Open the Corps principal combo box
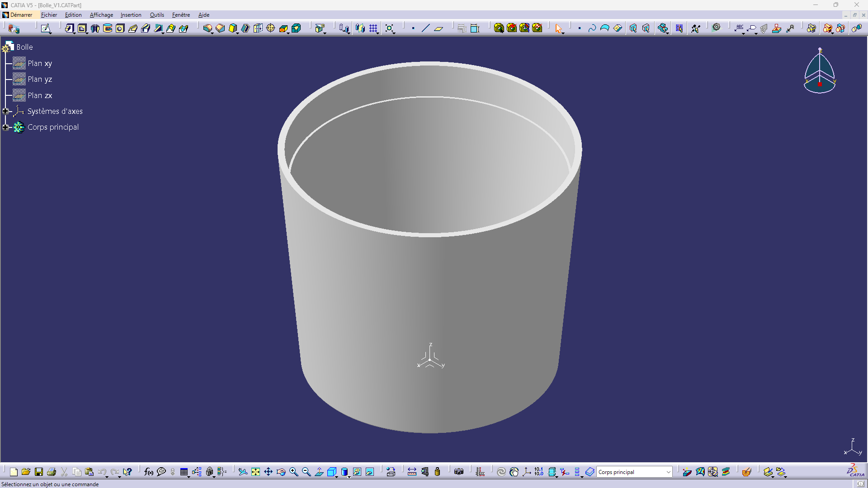The width and height of the screenshot is (868, 488). tap(634, 472)
